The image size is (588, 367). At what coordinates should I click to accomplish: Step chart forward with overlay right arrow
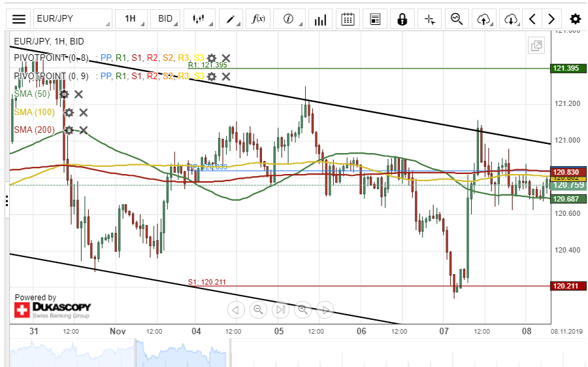[x=325, y=310]
